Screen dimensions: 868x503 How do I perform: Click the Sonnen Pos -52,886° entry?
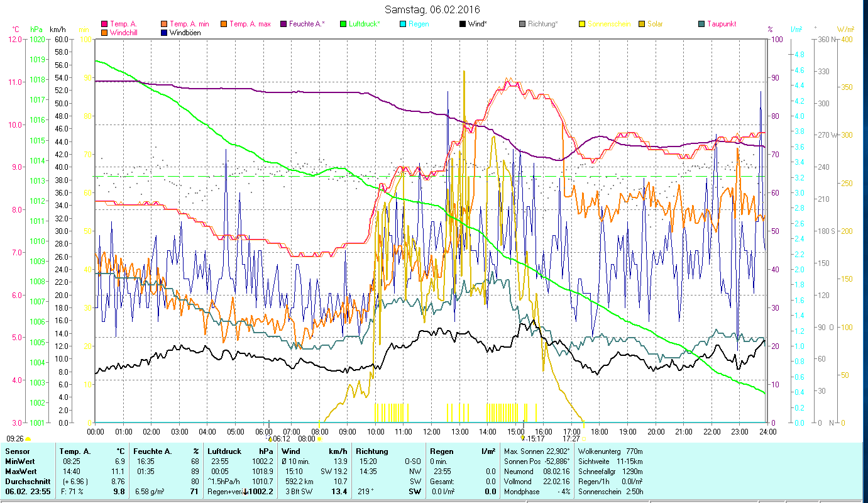click(x=537, y=462)
